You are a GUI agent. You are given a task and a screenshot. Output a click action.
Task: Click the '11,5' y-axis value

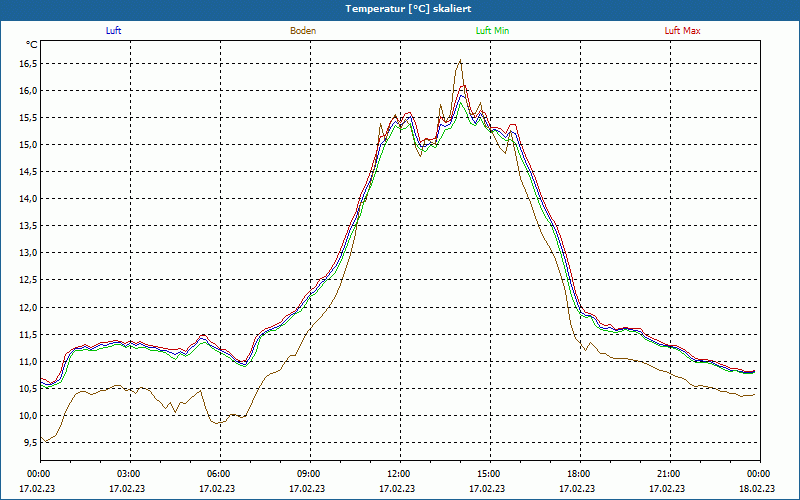coord(29,335)
